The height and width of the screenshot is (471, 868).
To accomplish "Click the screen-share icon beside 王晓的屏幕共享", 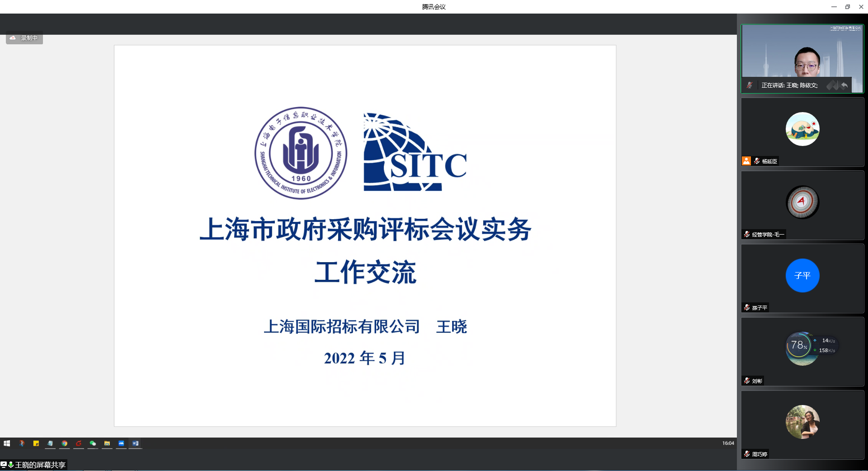I will [x=4, y=465].
